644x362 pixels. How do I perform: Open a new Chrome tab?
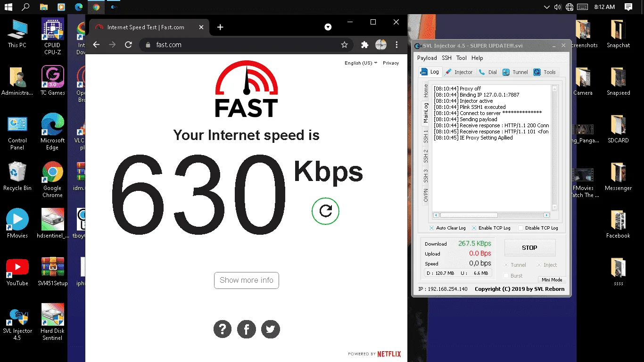(x=220, y=27)
